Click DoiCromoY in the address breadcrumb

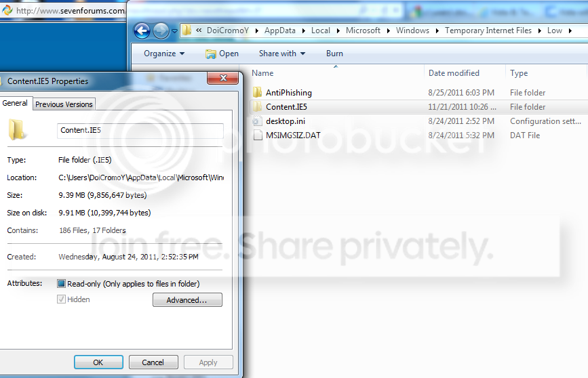[228, 30]
